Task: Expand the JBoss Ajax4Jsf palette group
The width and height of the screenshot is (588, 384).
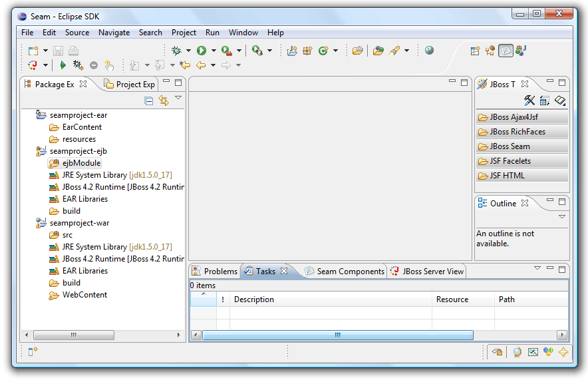Action: (521, 117)
